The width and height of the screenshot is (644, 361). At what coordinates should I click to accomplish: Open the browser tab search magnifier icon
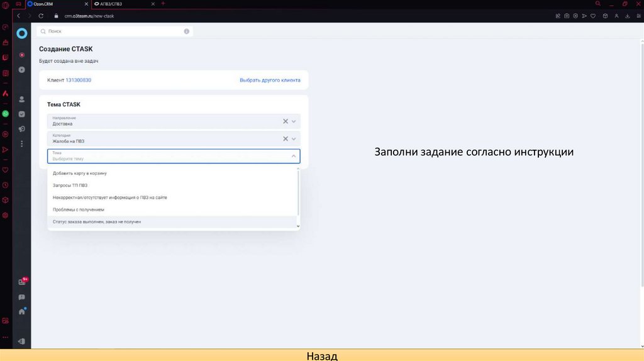pos(598,4)
